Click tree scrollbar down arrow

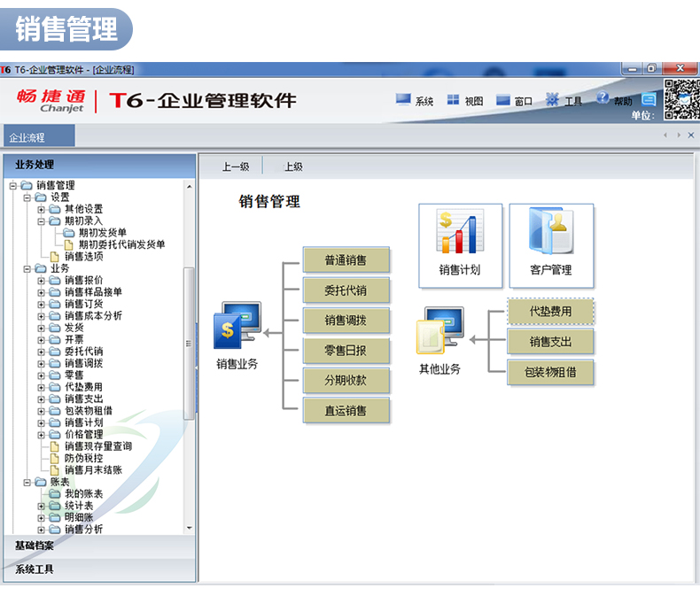[190, 528]
